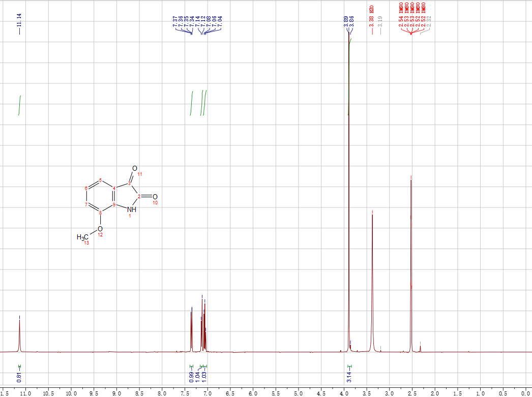Click oxygen atom 11 in the structure
Image resolution: width=532 pixels, height=397 pixels.
[135, 168]
